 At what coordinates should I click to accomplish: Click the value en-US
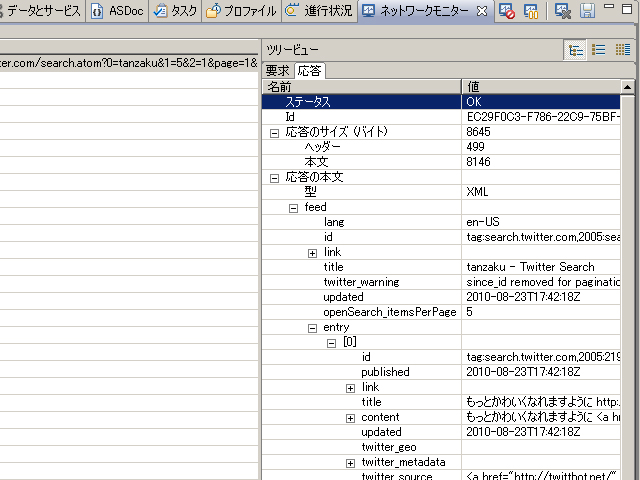coord(483,222)
